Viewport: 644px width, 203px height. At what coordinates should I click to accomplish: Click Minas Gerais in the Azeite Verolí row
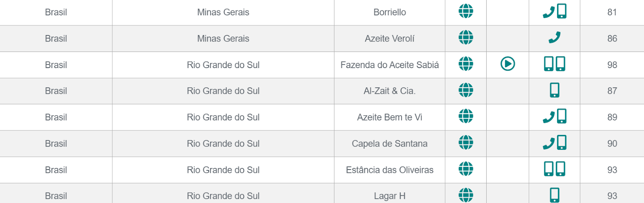pos(223,39)
